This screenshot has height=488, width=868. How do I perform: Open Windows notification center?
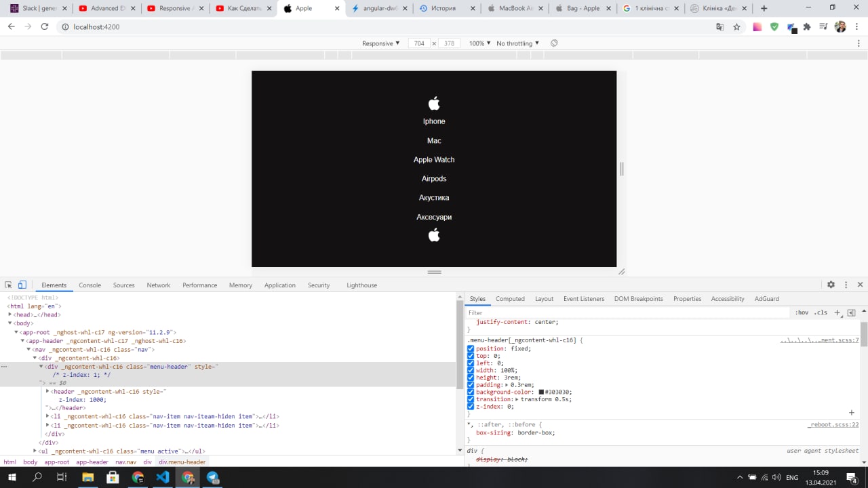pos(852,477)
